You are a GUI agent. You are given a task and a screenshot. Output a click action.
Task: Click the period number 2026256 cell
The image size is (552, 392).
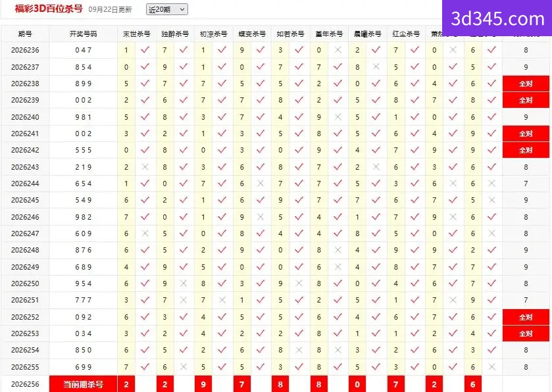(25, 384)
